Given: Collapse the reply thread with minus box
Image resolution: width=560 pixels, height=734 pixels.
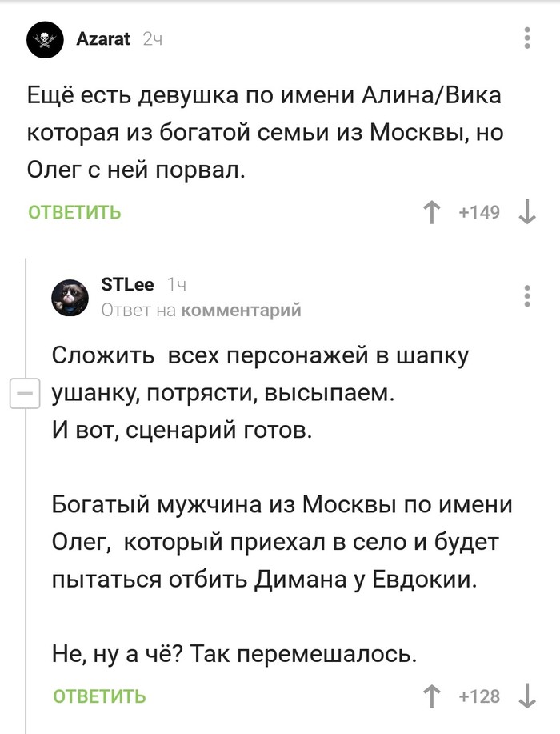Looking at the screenshot, I should [25, 394].
